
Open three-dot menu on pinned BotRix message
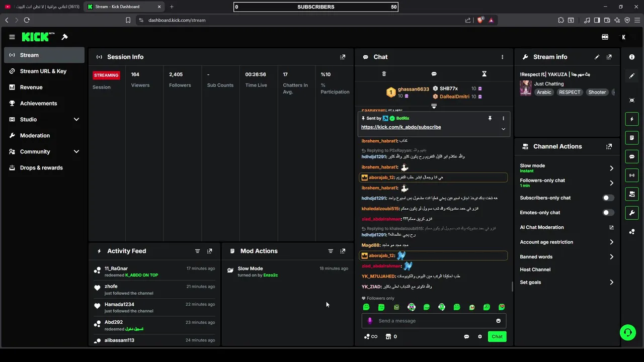click(503, 118)
